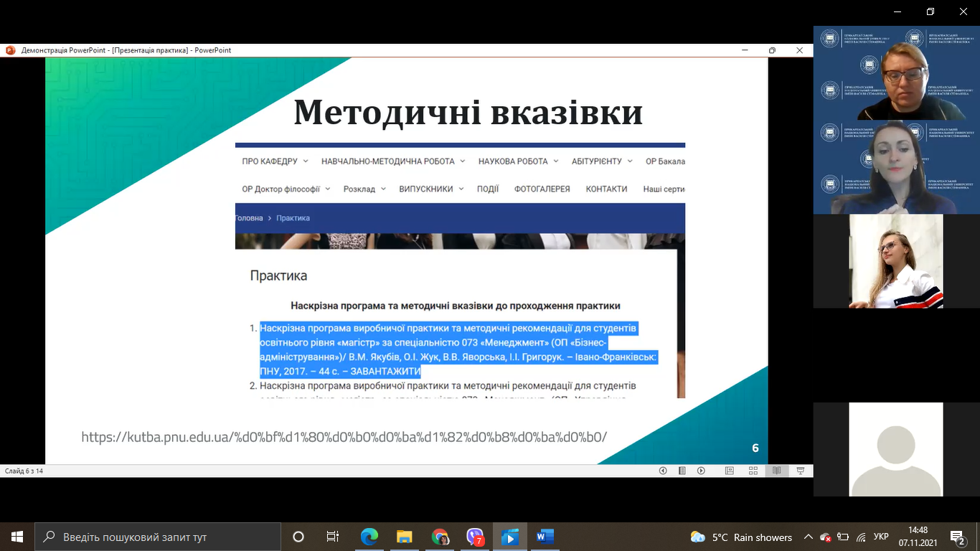Open Word from the taskbar

(x=545, y=537)
